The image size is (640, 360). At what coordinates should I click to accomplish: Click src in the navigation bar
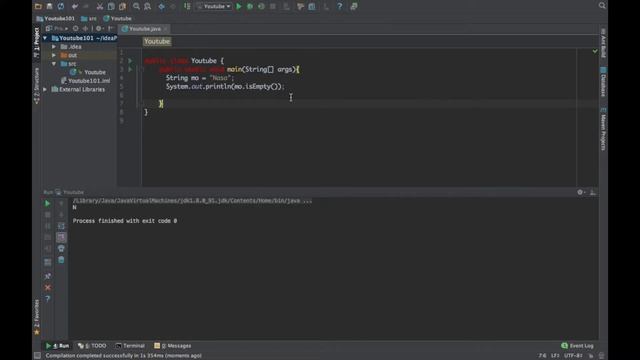89,18
